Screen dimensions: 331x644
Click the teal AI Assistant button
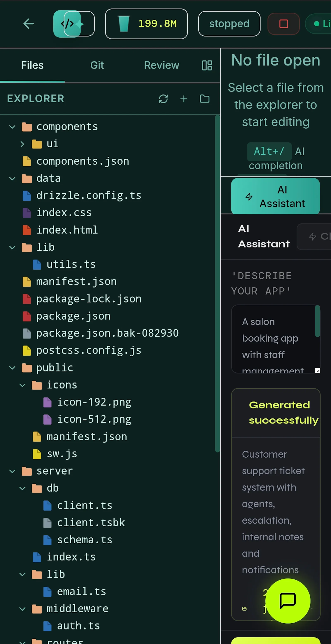click(275, 196)
